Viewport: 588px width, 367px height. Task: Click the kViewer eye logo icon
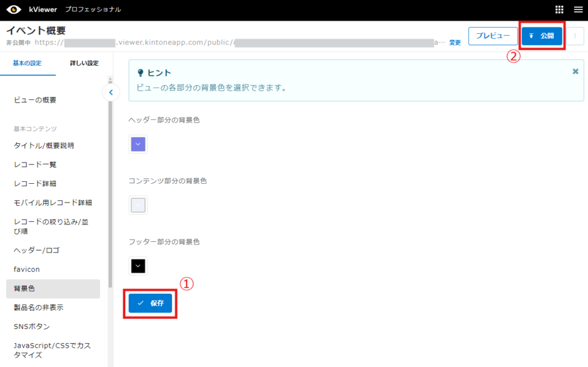[x=14, y=9]
